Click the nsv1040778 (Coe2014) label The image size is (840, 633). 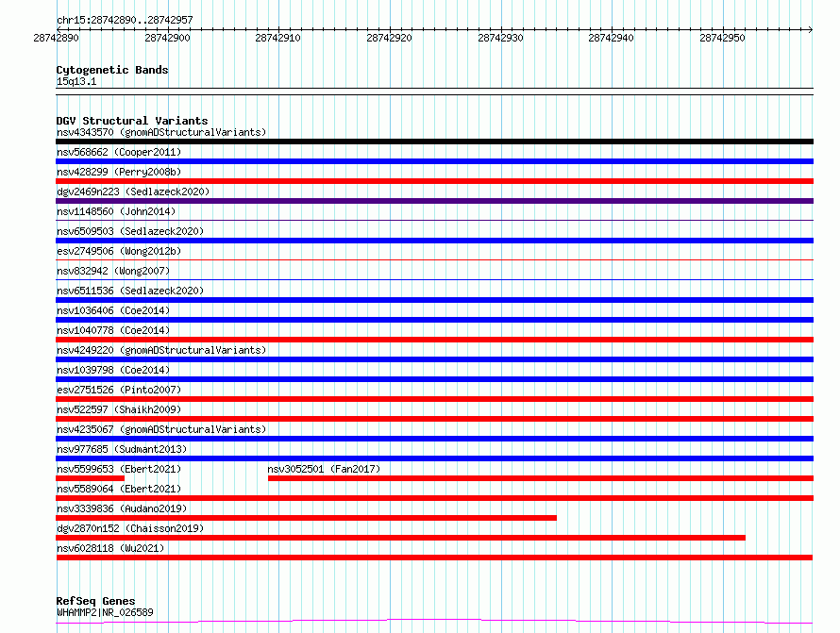[x=113, y=330]
